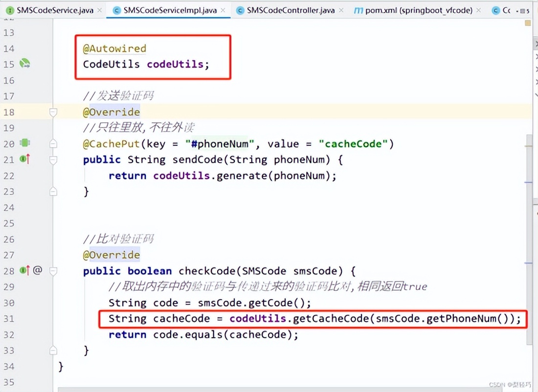The height and width of the screenshot is (392, 538).
Task: Close SMSCodeService.java tab
Action: pyautogui.click(x=99, y=10)
